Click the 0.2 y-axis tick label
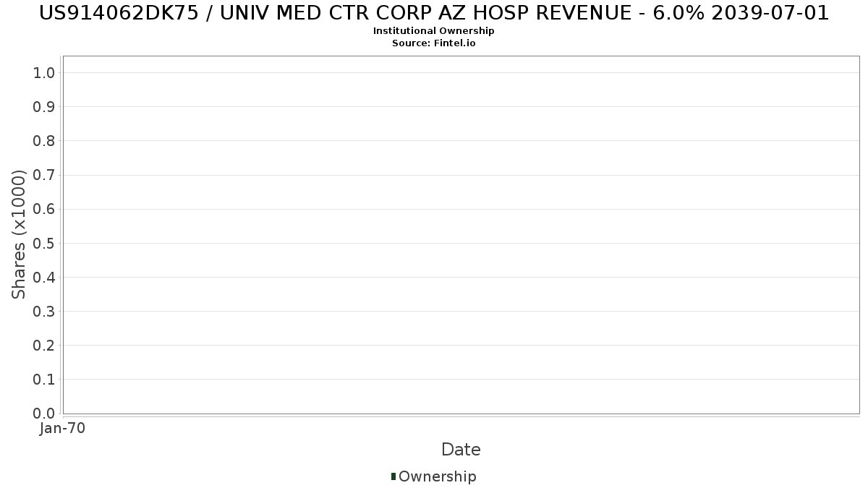The width and height of the screenshot is (868, 488). (44, 346)
